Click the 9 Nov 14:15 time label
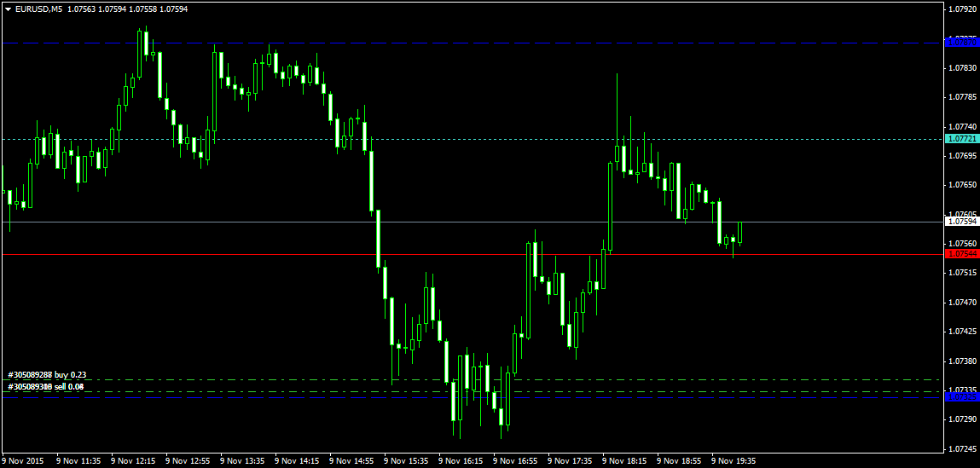 pyautogui.click(x=298, y=460)
